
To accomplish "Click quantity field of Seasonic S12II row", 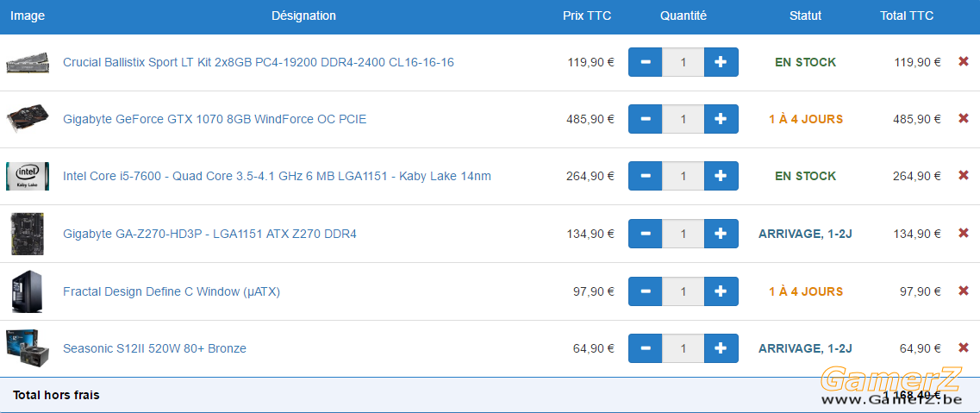I will tap(684, 348).
